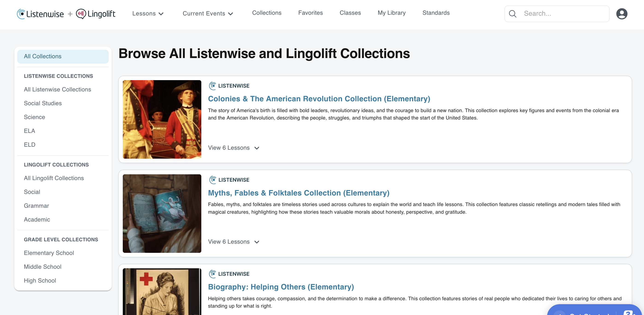Click the Myths, Fables open-book thumbnail

tap(162, 213)
